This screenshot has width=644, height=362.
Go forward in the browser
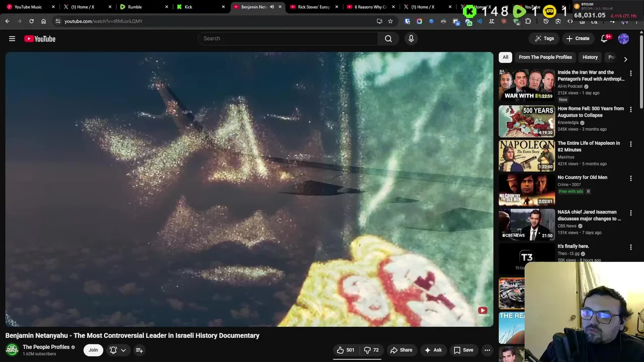[x=20, y=21]
